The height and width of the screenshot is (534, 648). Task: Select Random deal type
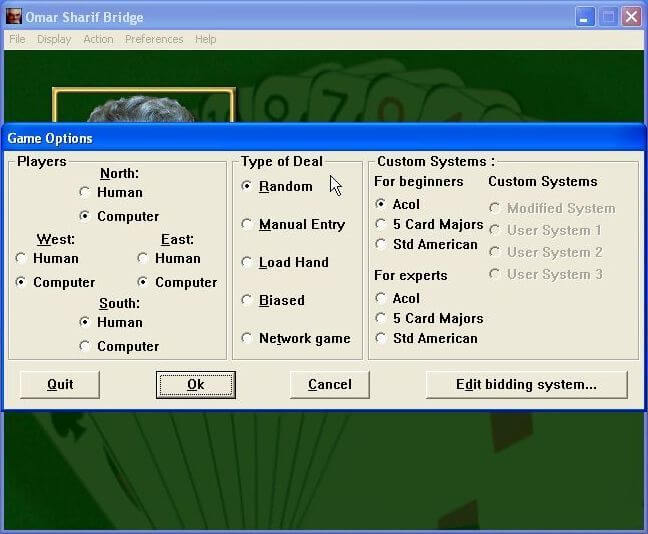[276, 186]
